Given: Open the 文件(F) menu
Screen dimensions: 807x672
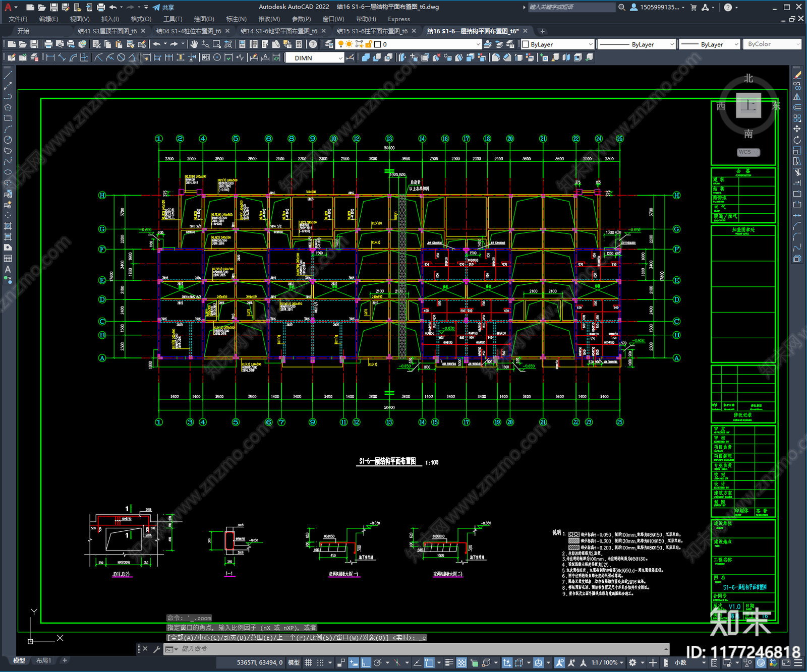Looking at the screenshot, I should (x=18, y=19).
